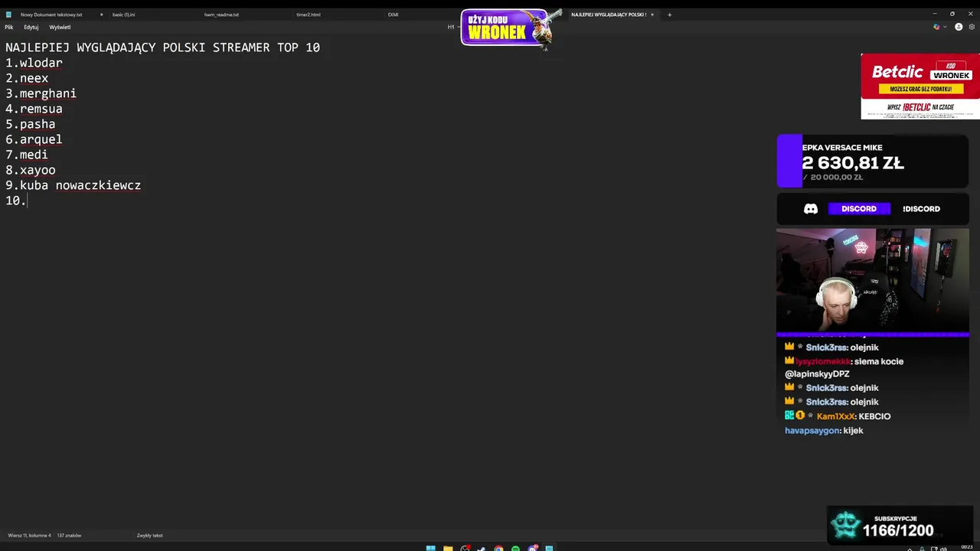Switch to the EXMI tab
This screenshot has width=980, height=551.
[x=393, y=15]
